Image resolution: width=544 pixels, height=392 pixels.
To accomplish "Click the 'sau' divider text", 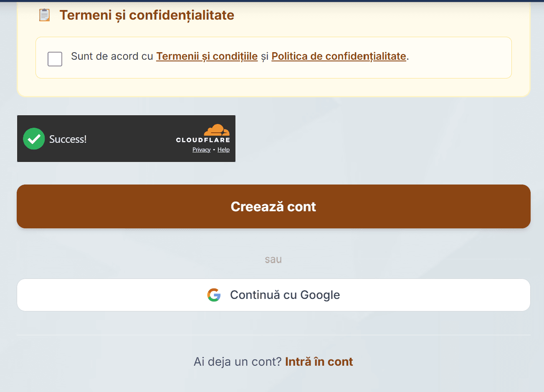I will pyautogui.click(x=273, y=259).
